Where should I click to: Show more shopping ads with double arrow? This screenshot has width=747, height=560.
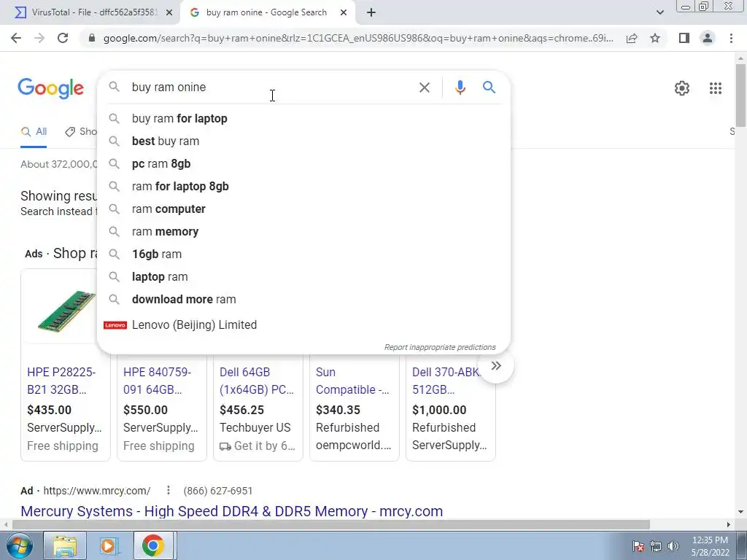(x=496, y=366)
